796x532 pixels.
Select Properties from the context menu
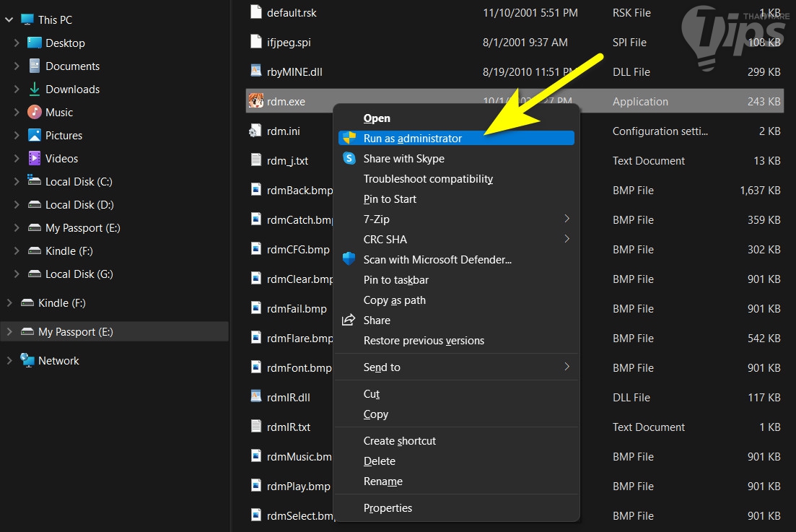pos(388,508)
